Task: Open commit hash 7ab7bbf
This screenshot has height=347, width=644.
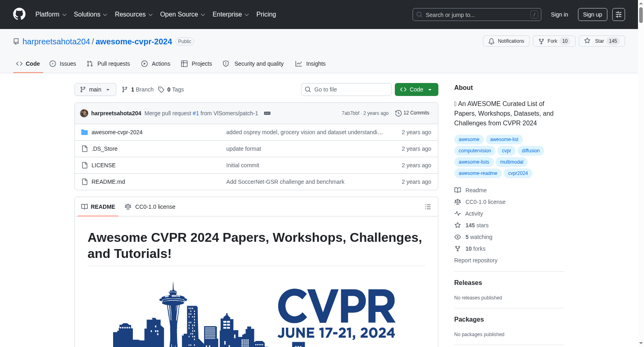Action: click(x=351, y=113)
